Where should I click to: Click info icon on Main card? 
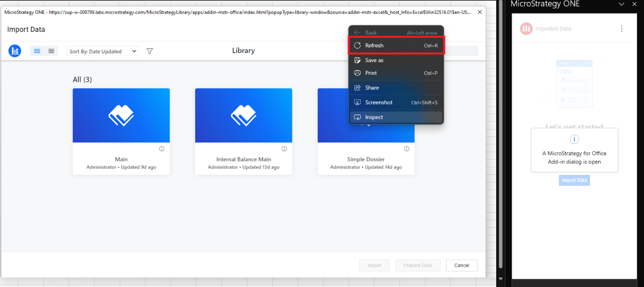[162, 149]
